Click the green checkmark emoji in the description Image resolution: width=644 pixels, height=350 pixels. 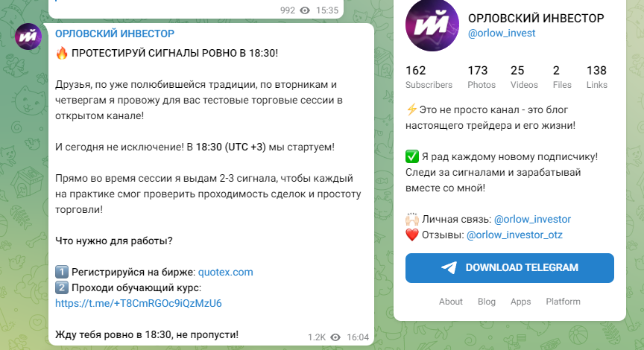(x=412, y=156)
